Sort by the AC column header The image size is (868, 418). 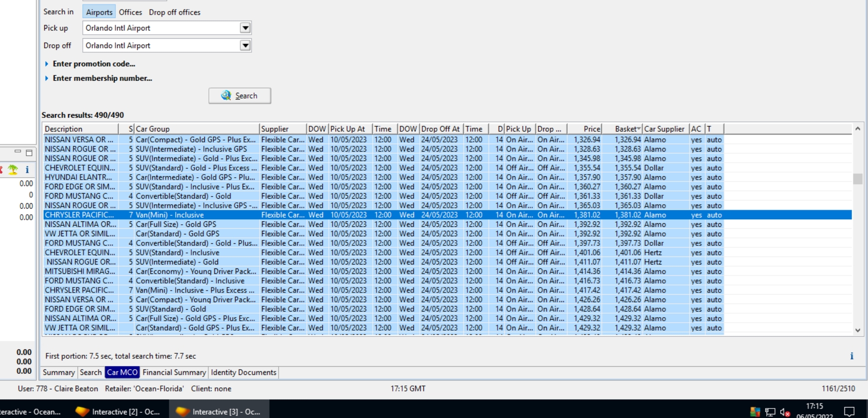[697, 129]
